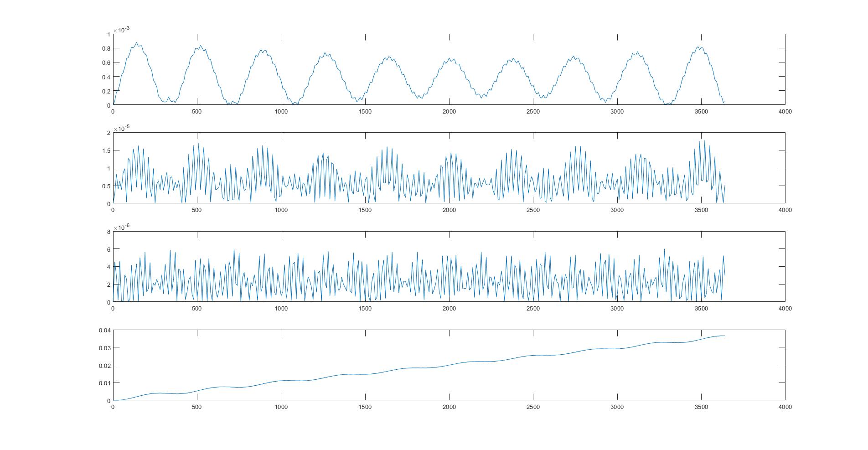Click the 3500 x-axis label under the third plot
Viewport: 868px width, 450px height.
pyautogui.click(x=701, y=308)
